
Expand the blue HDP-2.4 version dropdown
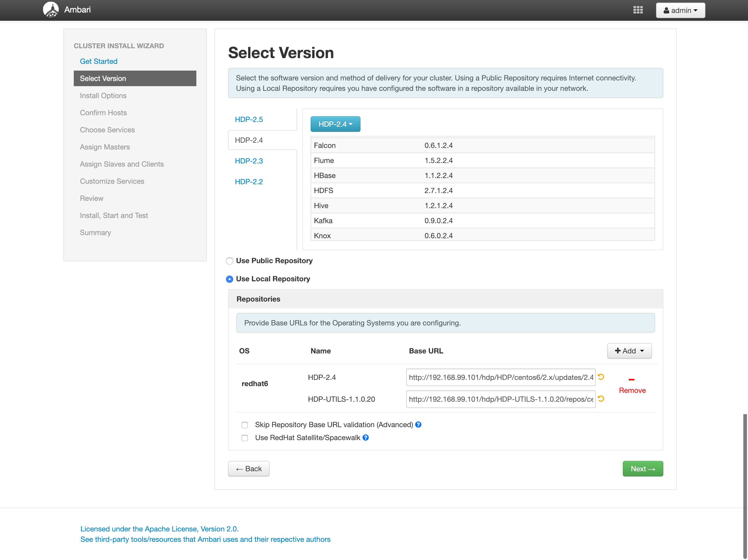coord(335,124)
